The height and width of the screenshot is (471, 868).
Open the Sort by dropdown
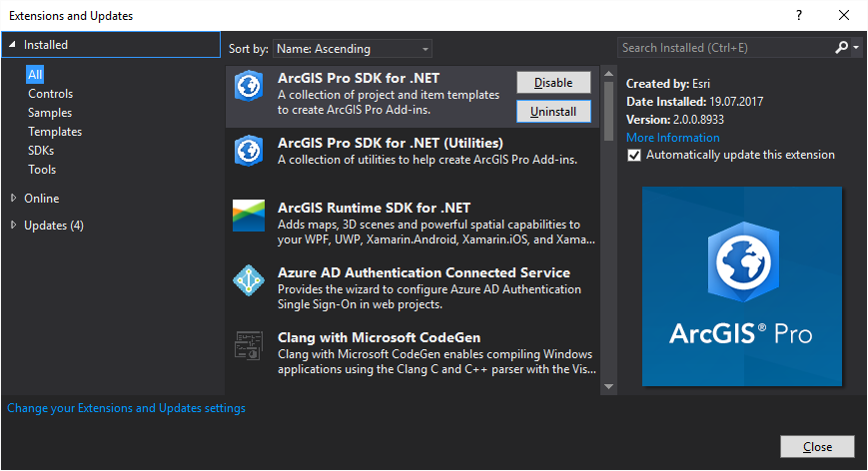point(353,48)
